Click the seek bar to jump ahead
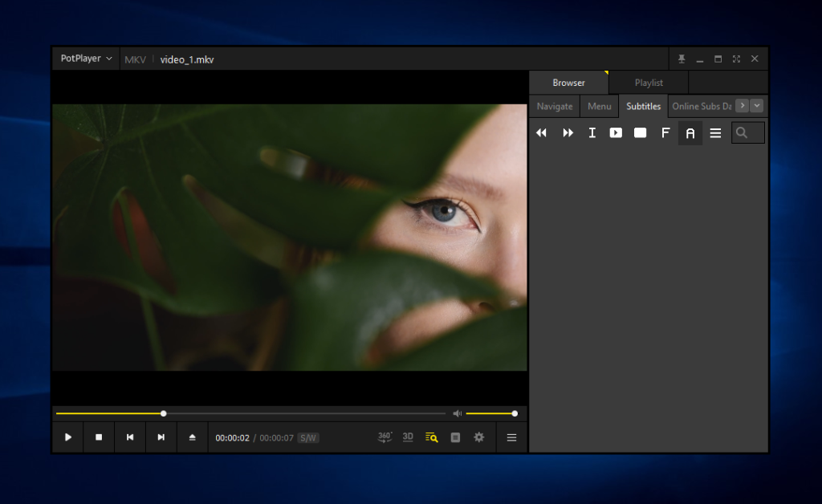The image size is (822, 504). point(305,413)
